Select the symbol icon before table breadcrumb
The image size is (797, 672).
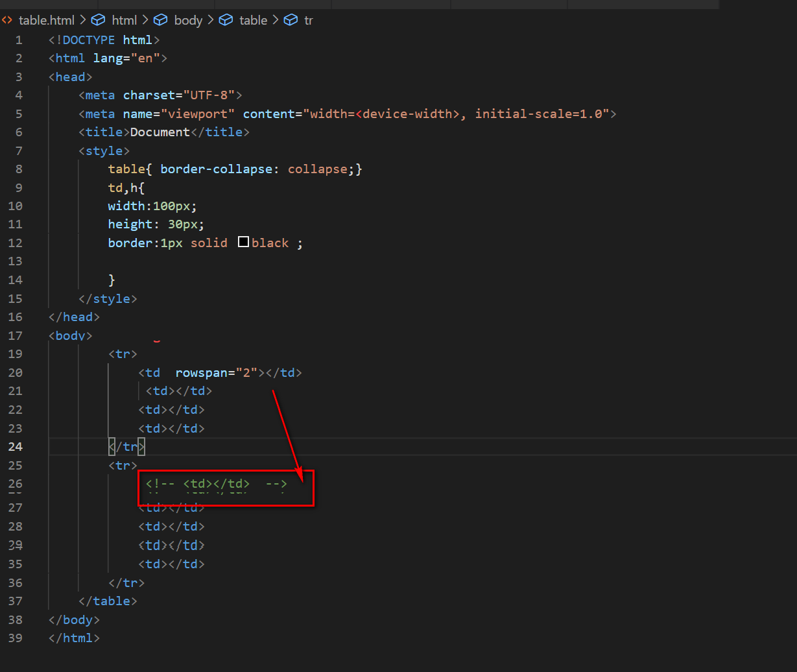(226, 20)
